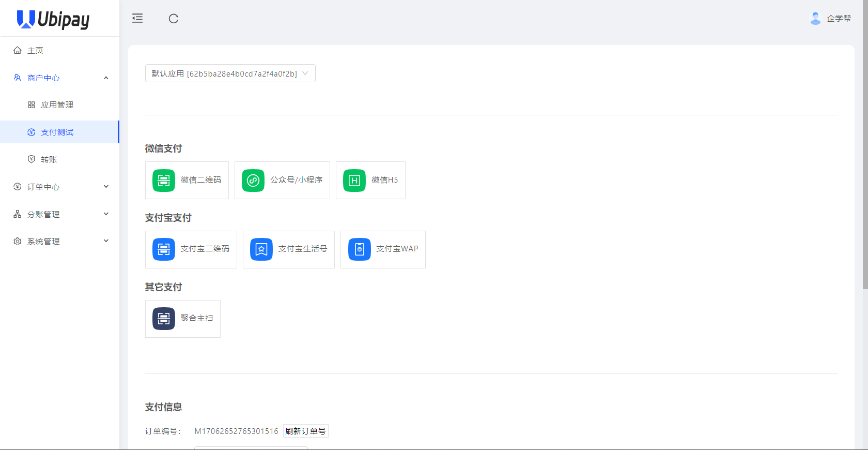Expand the 系统管理 chevron
The height and width of the screenshot is (450, 868).
pyautogui.click(x=106, y=241)
